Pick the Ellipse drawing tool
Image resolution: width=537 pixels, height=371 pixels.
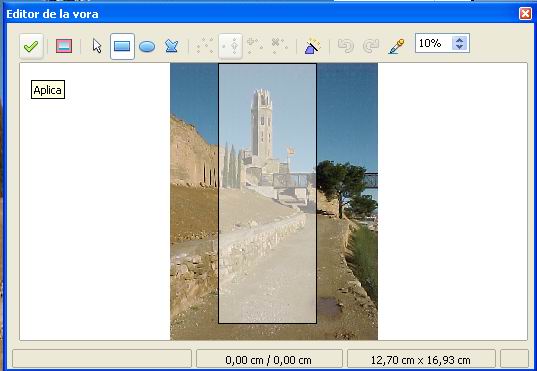[x=147, y=46]
